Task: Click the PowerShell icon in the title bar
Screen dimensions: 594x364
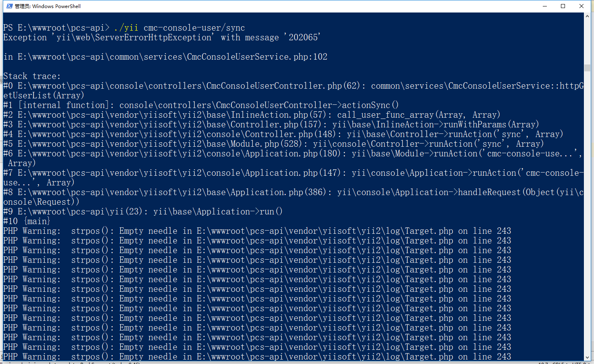Action: 9,6
